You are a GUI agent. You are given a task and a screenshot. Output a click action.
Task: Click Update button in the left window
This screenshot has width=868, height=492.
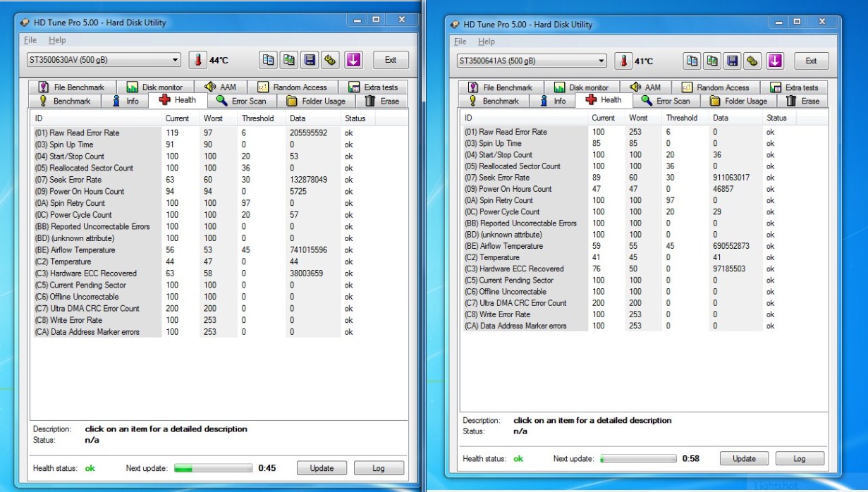point(322,468)
